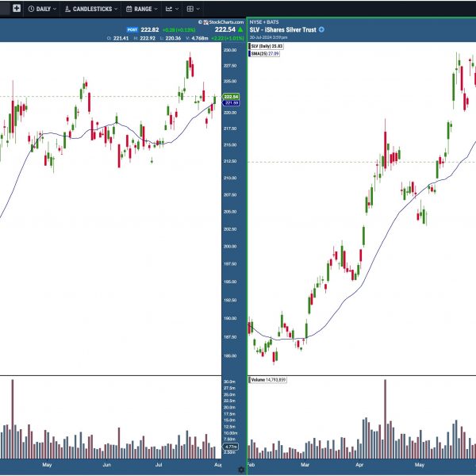476x476 pixels.
Task: Open the grid layout dropdown
Action: 194,9
